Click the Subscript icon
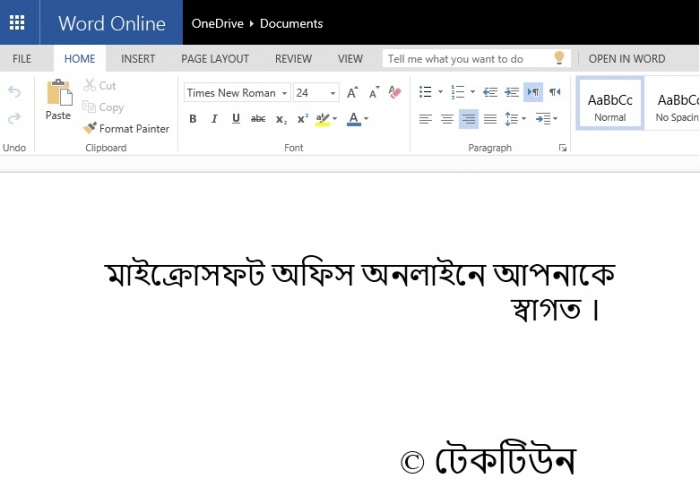700x504 pixels. tap(281, 119)
